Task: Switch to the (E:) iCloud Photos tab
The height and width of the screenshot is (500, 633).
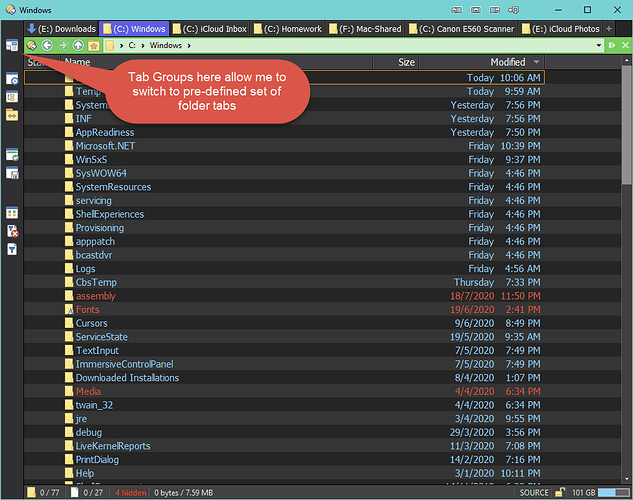Action: point(560,29)
